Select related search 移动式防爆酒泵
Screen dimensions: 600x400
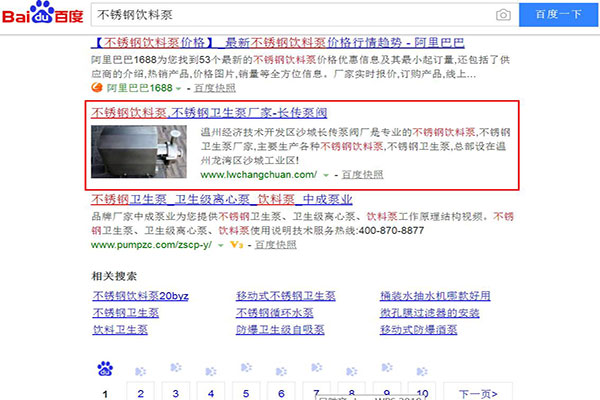pyautogui.click(x=419, y=330)
